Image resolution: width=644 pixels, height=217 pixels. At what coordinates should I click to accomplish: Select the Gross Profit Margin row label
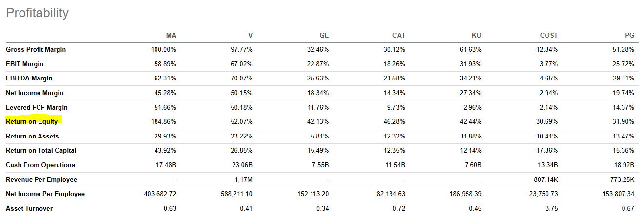[36, 50]
